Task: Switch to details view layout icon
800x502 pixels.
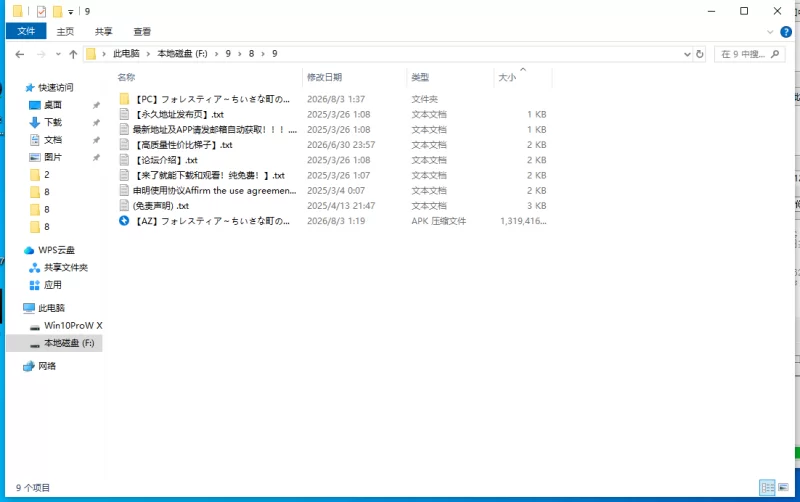Action: [x=767, y=488]
